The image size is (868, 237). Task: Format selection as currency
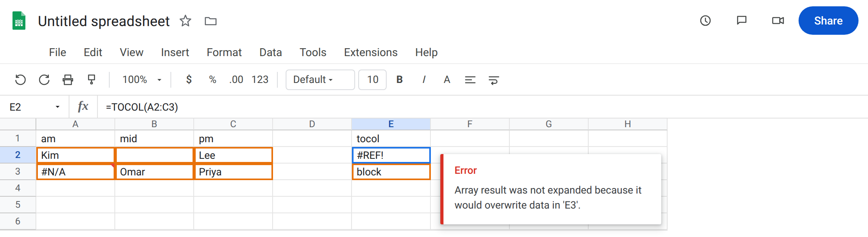pyautogui.click(x=189, y=80)
